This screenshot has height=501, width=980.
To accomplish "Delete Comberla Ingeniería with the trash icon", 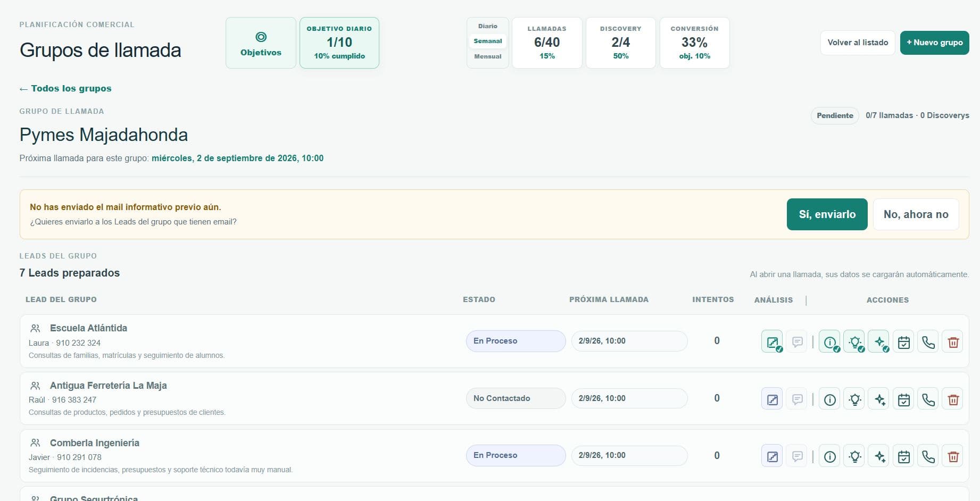I will 953,456.
